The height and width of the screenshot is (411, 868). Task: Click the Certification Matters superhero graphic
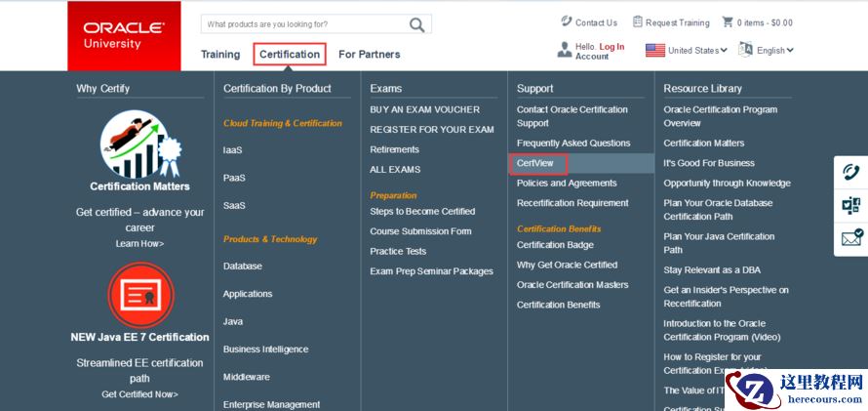pos(139,144)
